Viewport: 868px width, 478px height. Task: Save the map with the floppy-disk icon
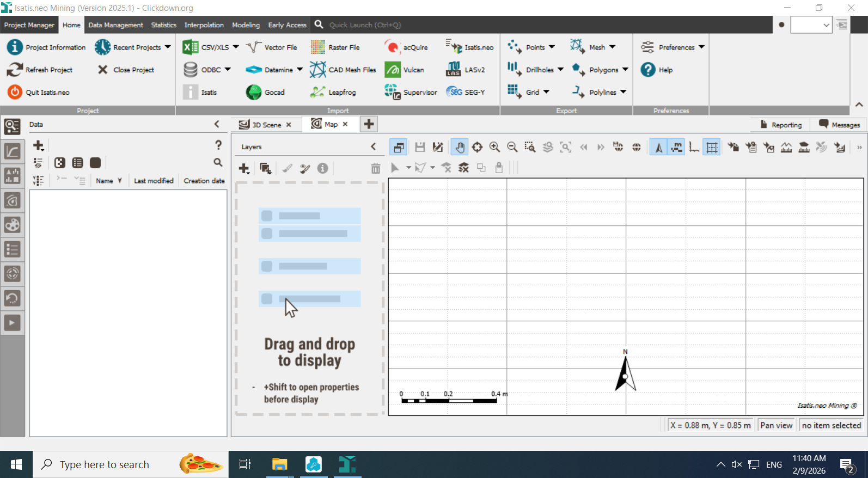coord(419,147)
